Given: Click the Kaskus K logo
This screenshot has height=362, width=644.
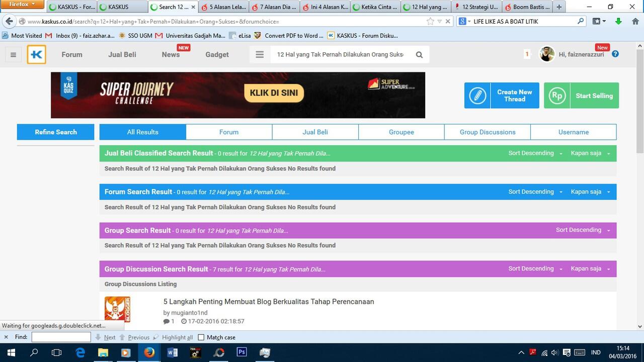Looking at the screenshot, I should click(x=37, y=54).
